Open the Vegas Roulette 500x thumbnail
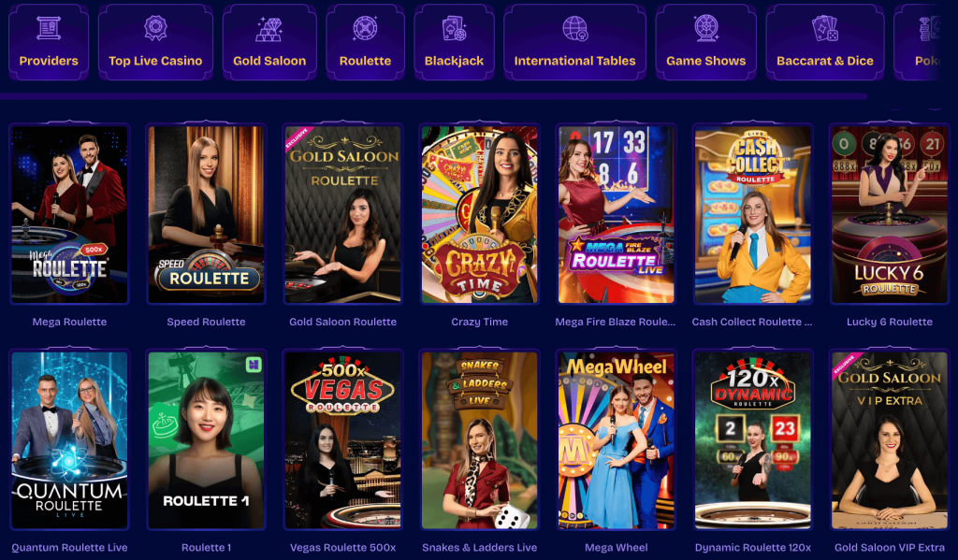The image size is (958, 560). coord(342,439)
